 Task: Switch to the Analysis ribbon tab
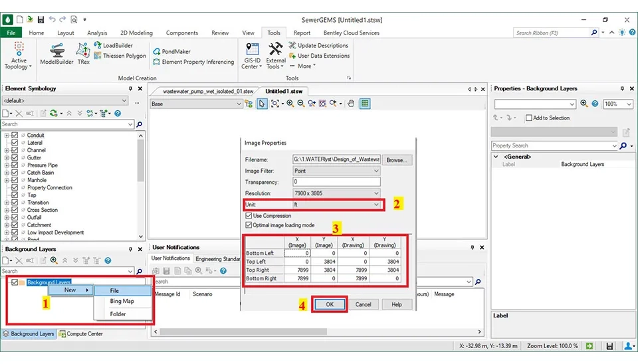pos(97,33)
